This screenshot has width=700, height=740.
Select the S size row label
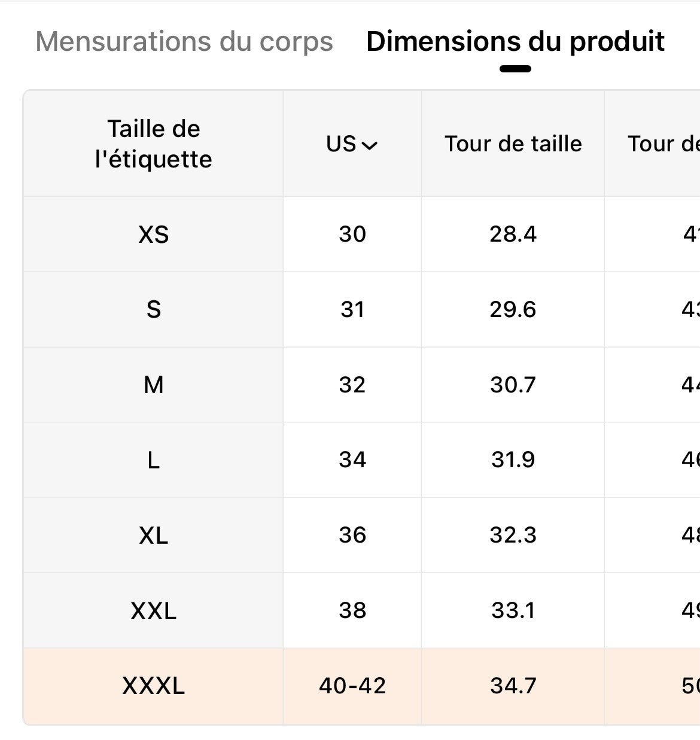[x=153, y=310]
